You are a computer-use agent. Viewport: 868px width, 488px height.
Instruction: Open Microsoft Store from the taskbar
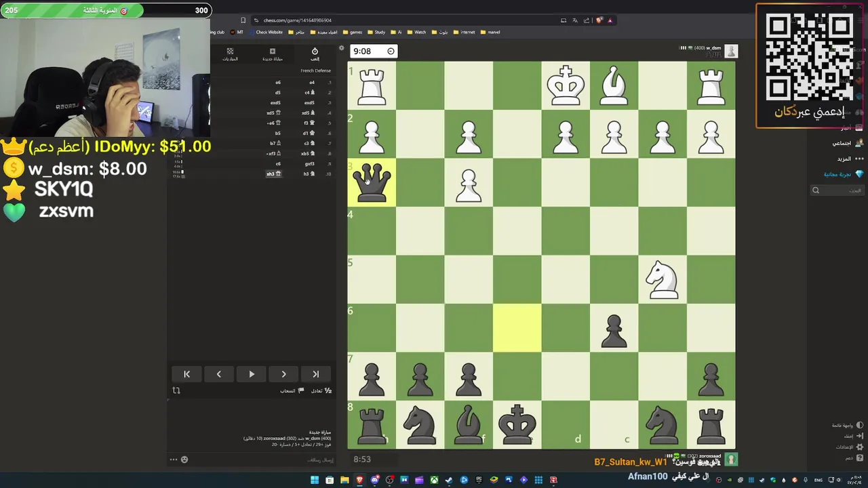click(x=330, y=480)
